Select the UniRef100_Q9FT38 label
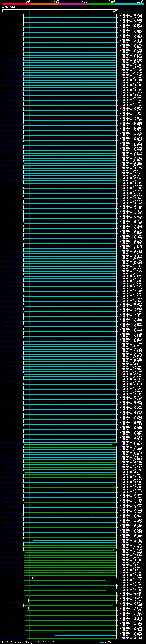The width and height of the screenshot is (146, 644). pyautogui.click(x=131, y=548)
